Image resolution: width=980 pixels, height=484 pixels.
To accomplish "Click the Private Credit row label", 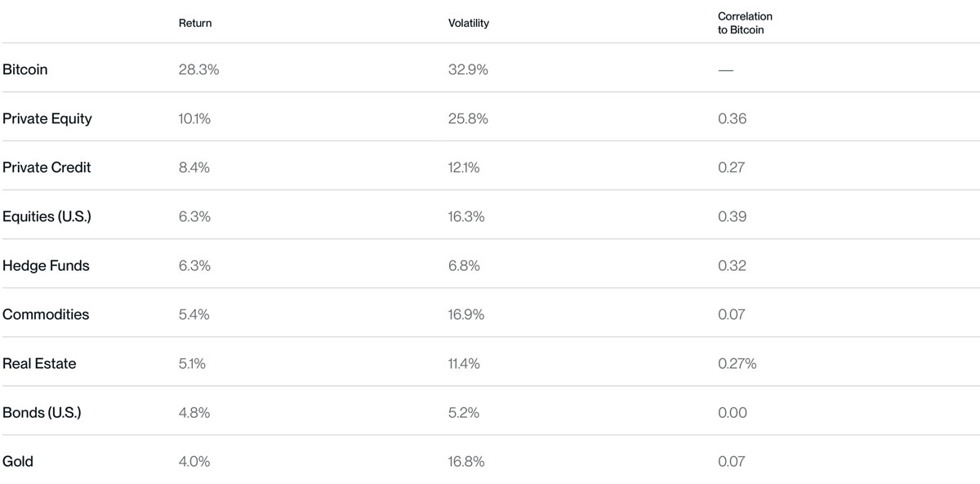I will click(x=47, y=167).
